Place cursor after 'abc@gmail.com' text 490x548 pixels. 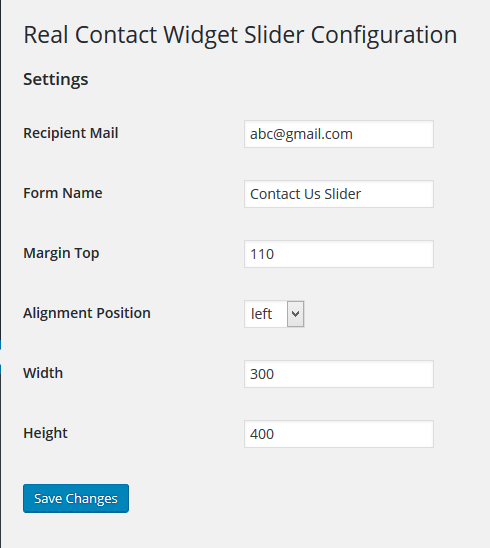(354, 134)
